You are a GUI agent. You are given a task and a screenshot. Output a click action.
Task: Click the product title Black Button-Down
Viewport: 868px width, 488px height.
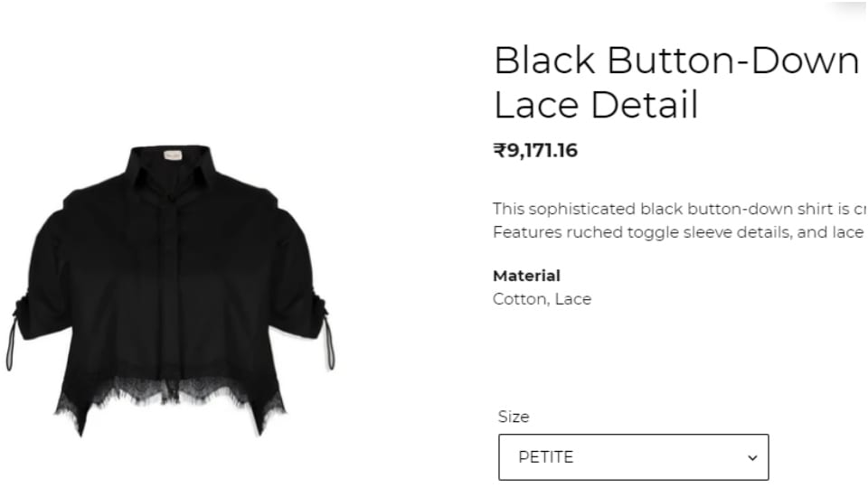point(676,61)
